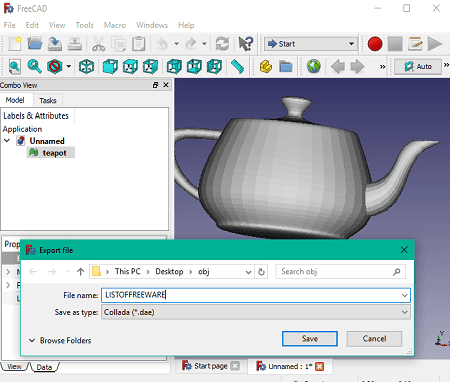Click the yellow Create part icon
450x382 pixels.
point(266,66)
